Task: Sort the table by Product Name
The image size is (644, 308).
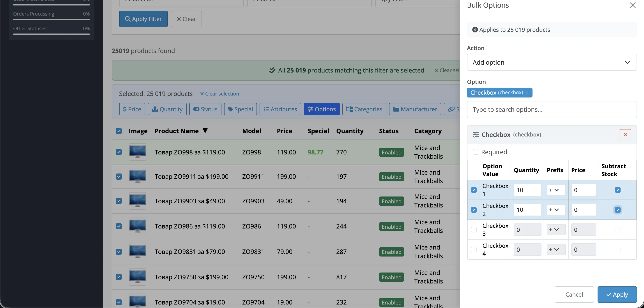Action: 177,131
